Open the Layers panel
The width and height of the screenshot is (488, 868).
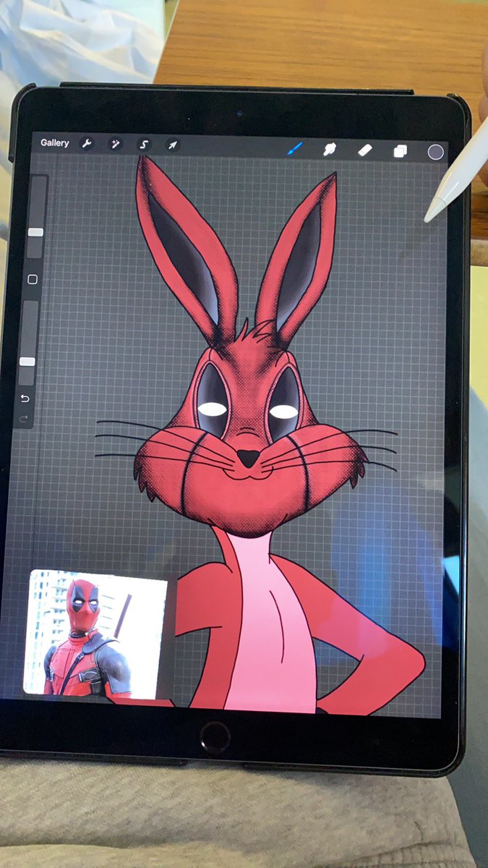(x=400, y=151)
